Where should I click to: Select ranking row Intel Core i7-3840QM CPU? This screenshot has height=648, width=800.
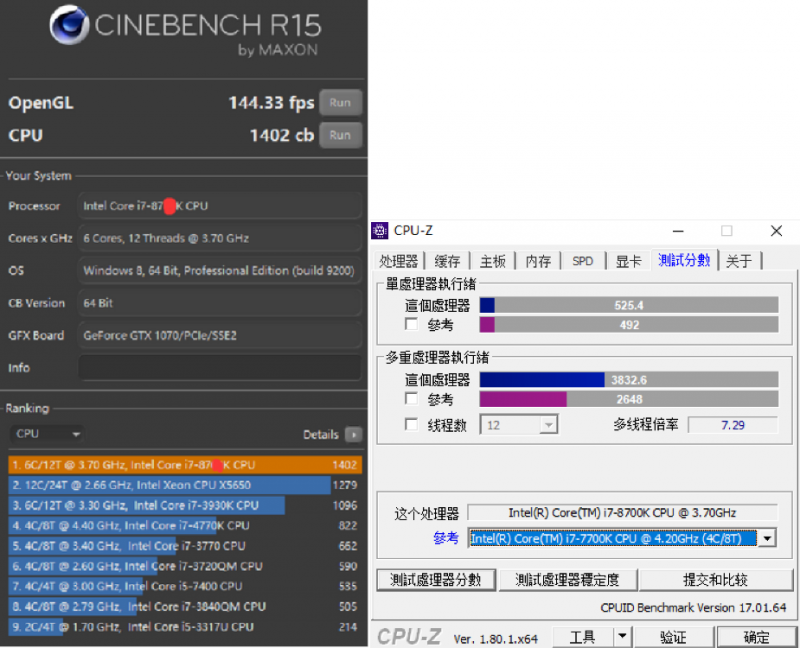coord(185,607)
